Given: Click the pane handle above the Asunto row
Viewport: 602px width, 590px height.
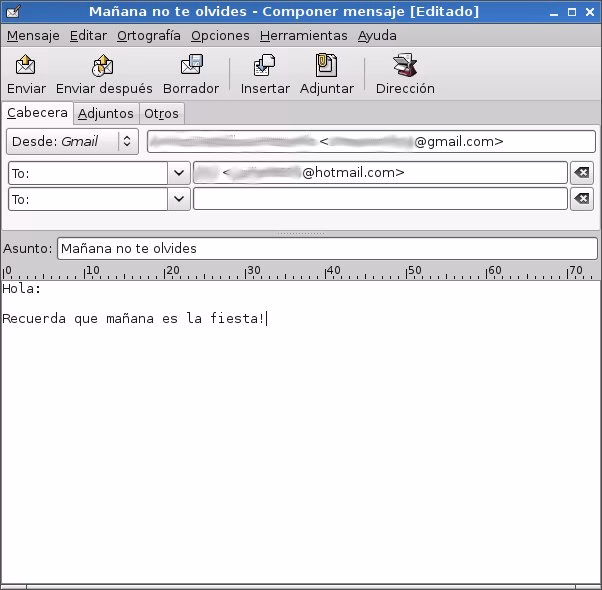Looking at the screenshot, I should (x=301, y=233).
